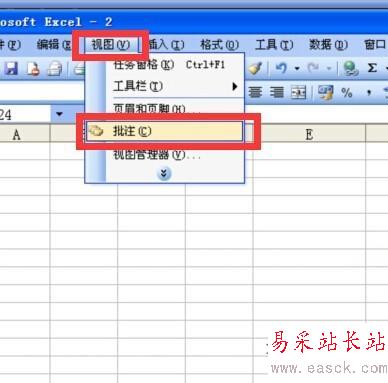
Task: Click the Save floppy disk icon
Action: 12,69
